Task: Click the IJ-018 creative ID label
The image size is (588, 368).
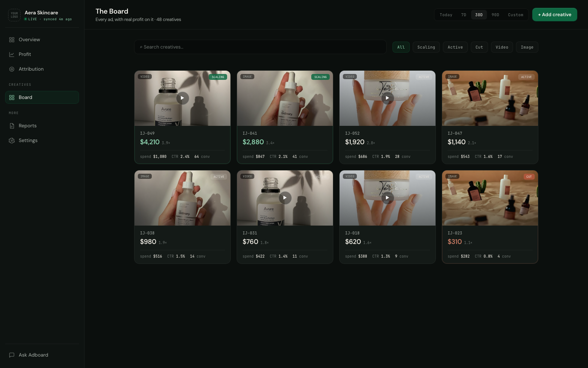Action: point(352,233)
